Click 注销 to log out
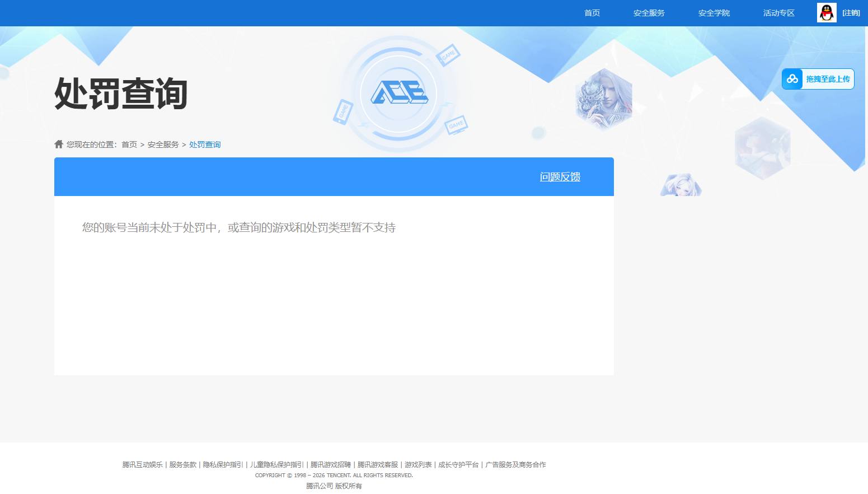The image size is (868, 494). [x=851, y=12]
